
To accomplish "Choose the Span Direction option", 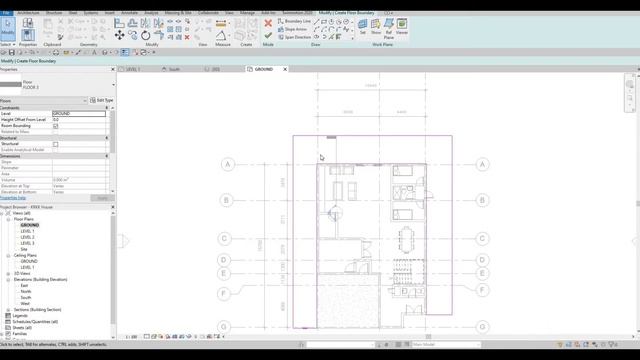I will (x=294, y=37).
